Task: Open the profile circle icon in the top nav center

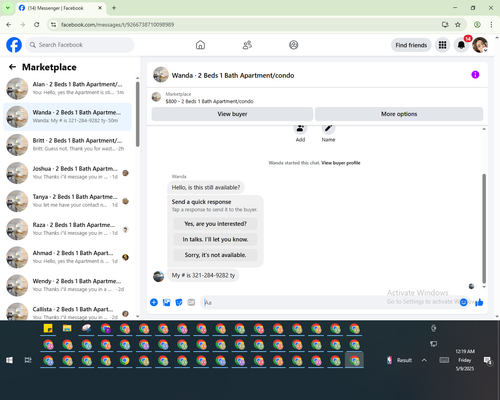Action: pyautogui.click(x=294, y=45)
